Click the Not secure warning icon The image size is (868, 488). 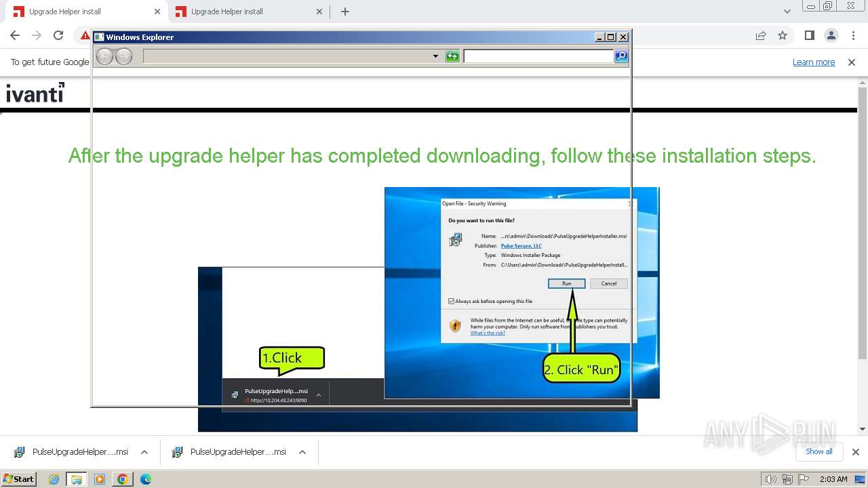pyautogui.click(x=85, y=35)
